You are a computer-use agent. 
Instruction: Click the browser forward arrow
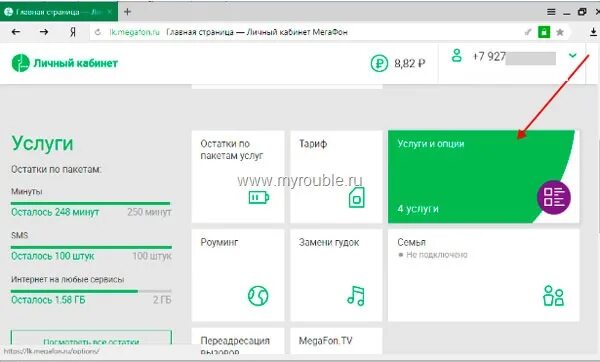click(x=44, y=32)
